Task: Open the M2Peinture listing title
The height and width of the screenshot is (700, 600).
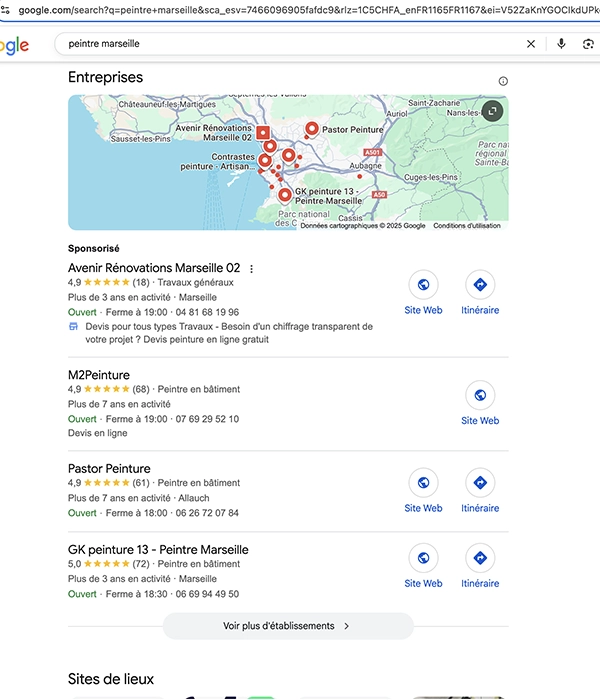Action: click(99, 375)
